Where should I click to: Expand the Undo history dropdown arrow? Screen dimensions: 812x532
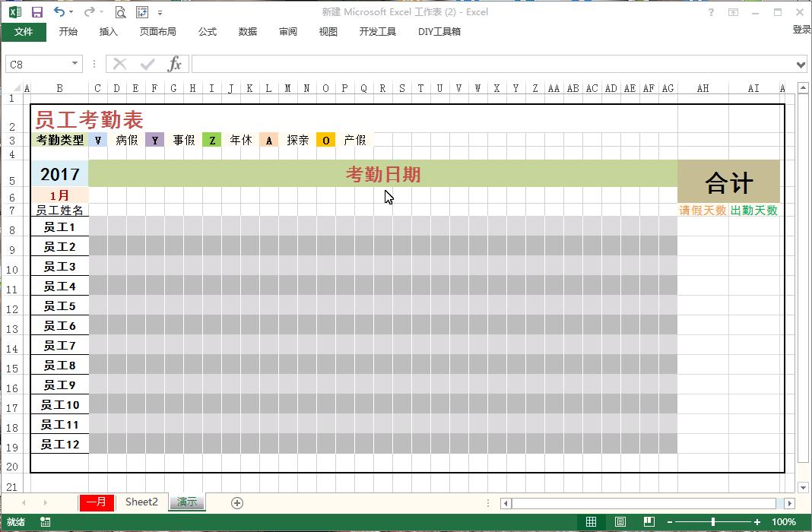coord(71,12)
